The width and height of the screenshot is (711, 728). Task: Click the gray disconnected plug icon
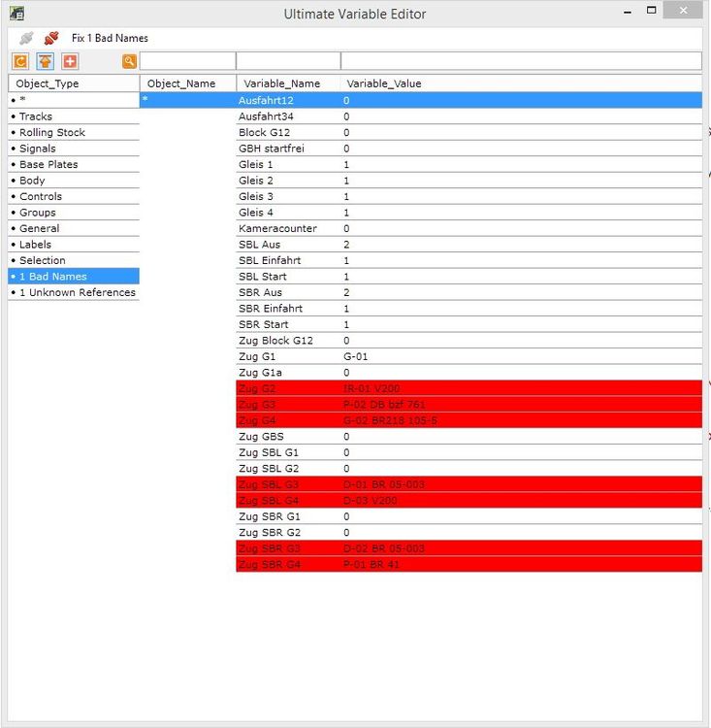coord(26,38)
